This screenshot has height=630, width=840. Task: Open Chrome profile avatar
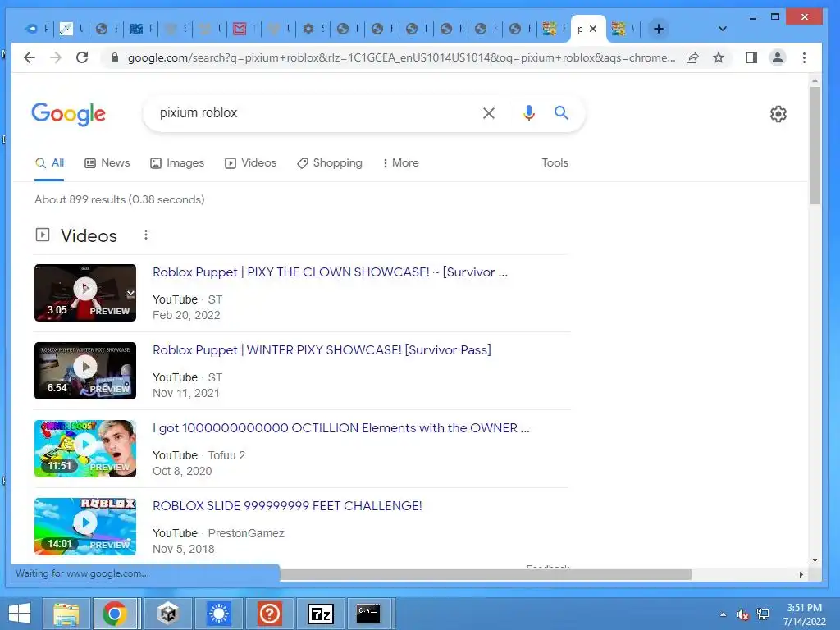(778, 58)
